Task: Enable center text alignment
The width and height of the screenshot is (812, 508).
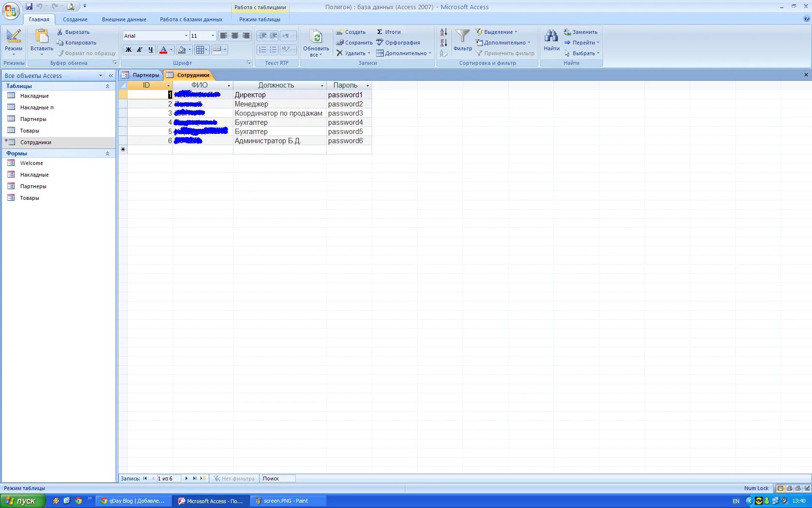Action: pyautogui.click(x=235, y=36)
